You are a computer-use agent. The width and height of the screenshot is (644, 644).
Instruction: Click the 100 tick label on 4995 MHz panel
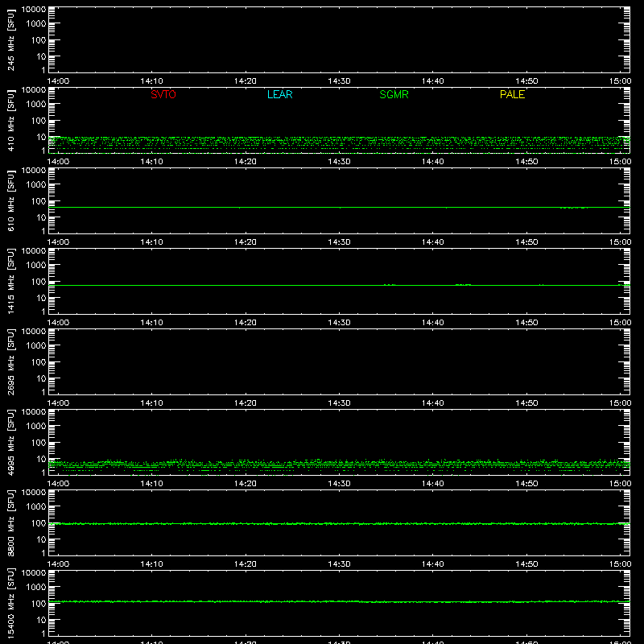click(39, 442)
